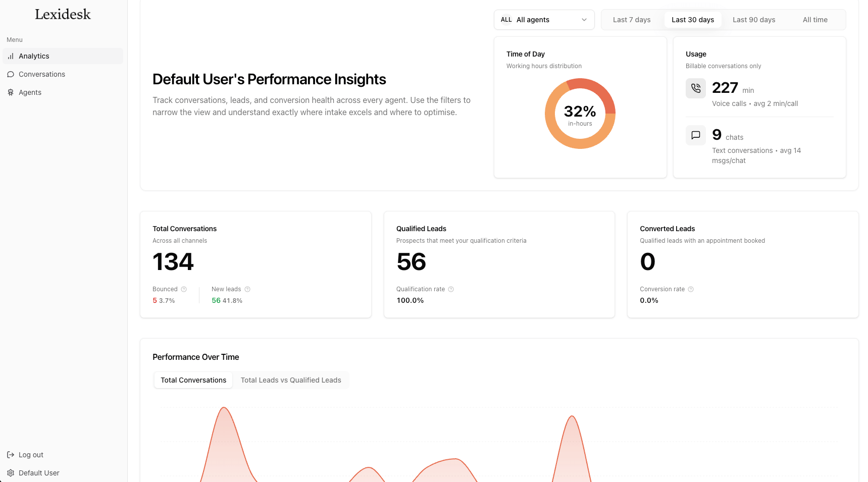Image resolution: width=868 pixels, height=482 pixels.
Task: Expand agent filter via chevron arrow
Action: coord(584,20)
